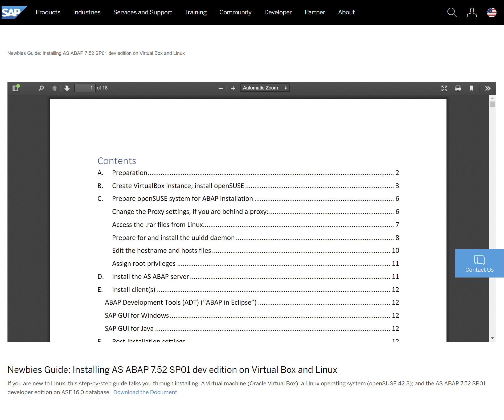Screen dimensions: 504x420
Task: Go to next PDF page arrow
Action: pyautogui.click(x=67, y=88)
